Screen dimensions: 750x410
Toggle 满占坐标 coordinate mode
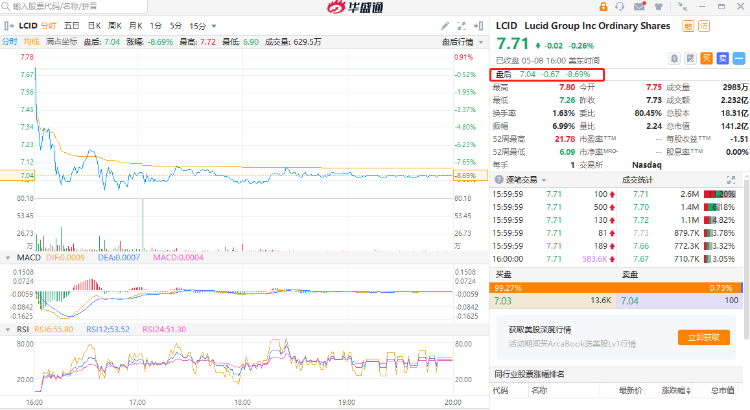[61, 42]
